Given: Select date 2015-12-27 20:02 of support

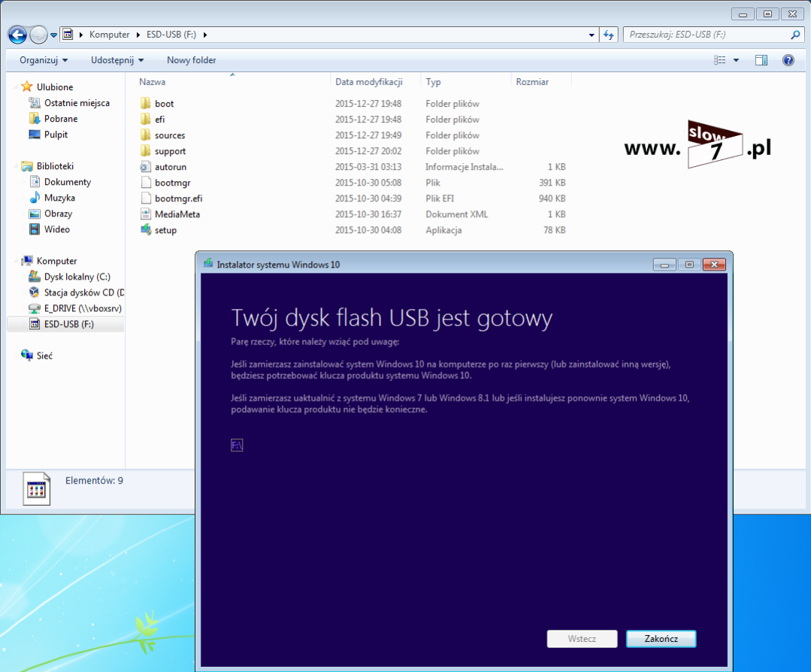Looking at the screenshot, I should tap(368, 151).
